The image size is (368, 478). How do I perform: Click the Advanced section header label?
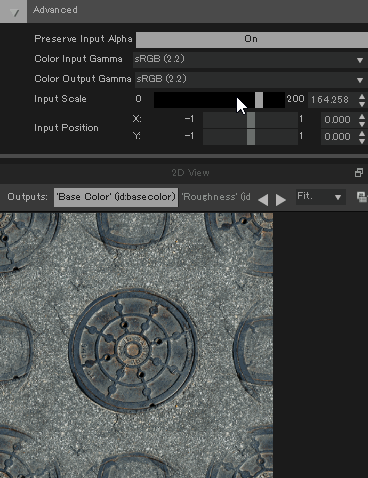click(x=55, y=10)
